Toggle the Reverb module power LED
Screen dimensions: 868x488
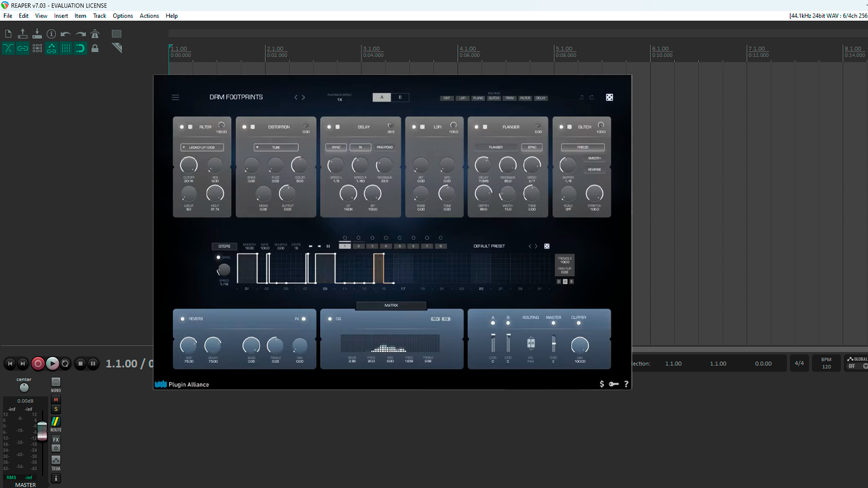[182, 318]
